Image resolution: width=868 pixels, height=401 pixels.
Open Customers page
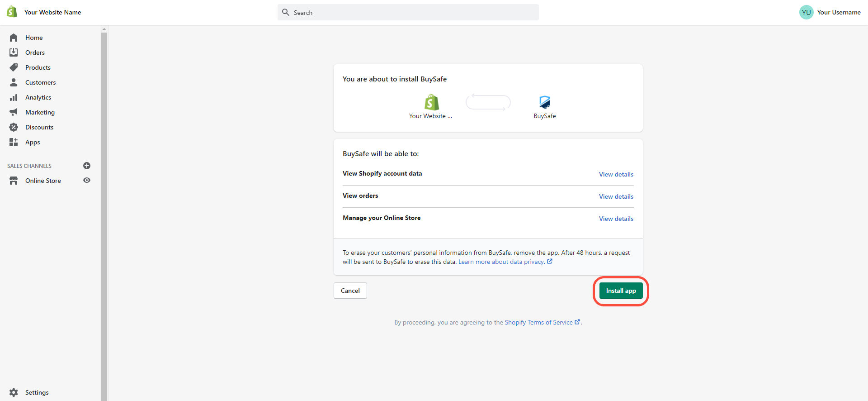pyautogui.click(x=41, y=82)
